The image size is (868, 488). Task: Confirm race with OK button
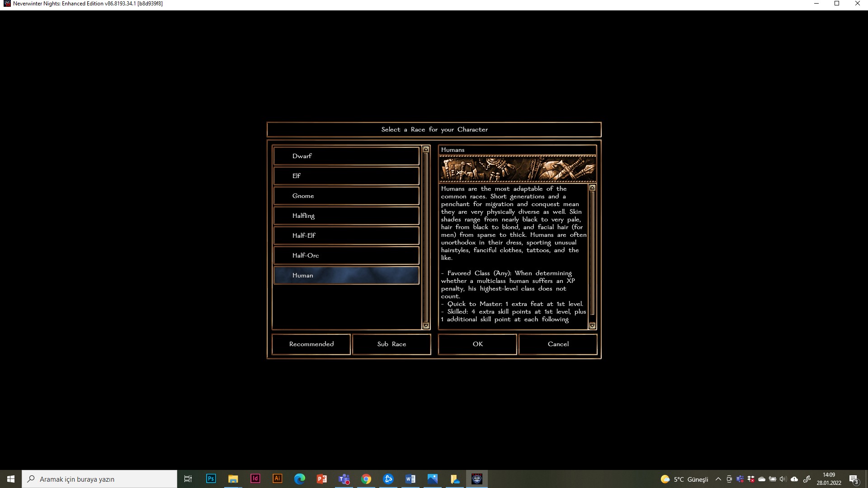point(477,344)
